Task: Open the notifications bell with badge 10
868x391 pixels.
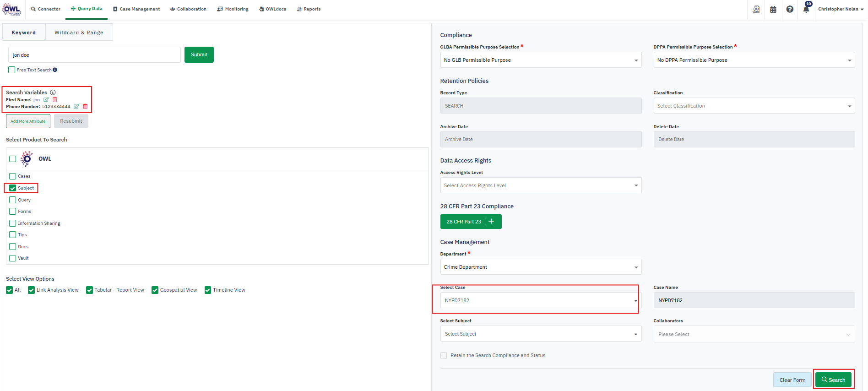Action: pos(806,9)
